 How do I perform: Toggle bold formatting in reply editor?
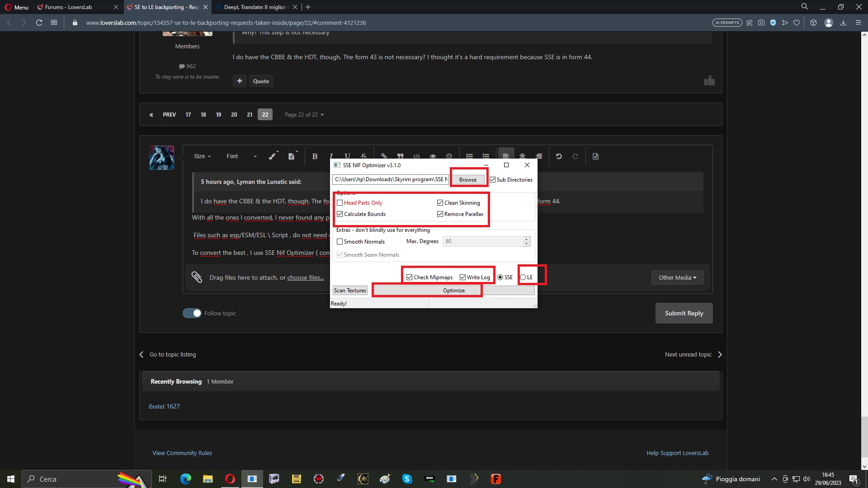click(315, 156)
